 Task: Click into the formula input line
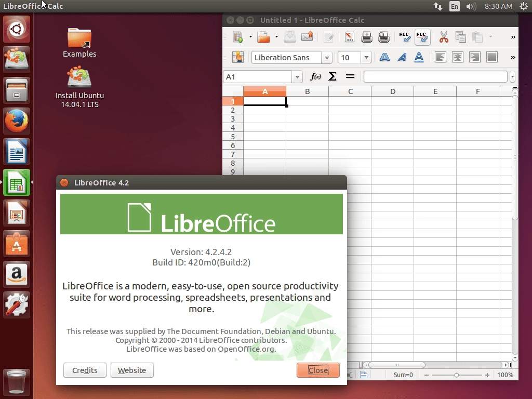click(436, 77)
